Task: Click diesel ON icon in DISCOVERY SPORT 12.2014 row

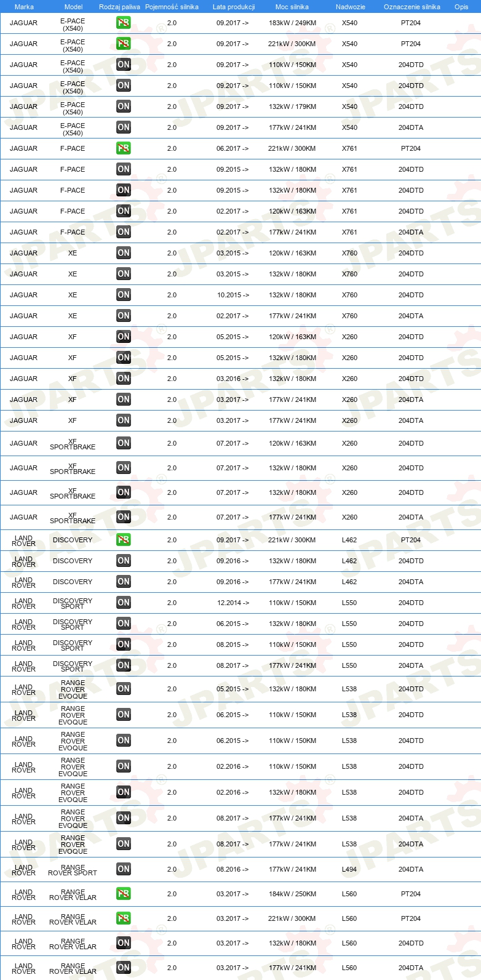Action: (x=124, y=603)
